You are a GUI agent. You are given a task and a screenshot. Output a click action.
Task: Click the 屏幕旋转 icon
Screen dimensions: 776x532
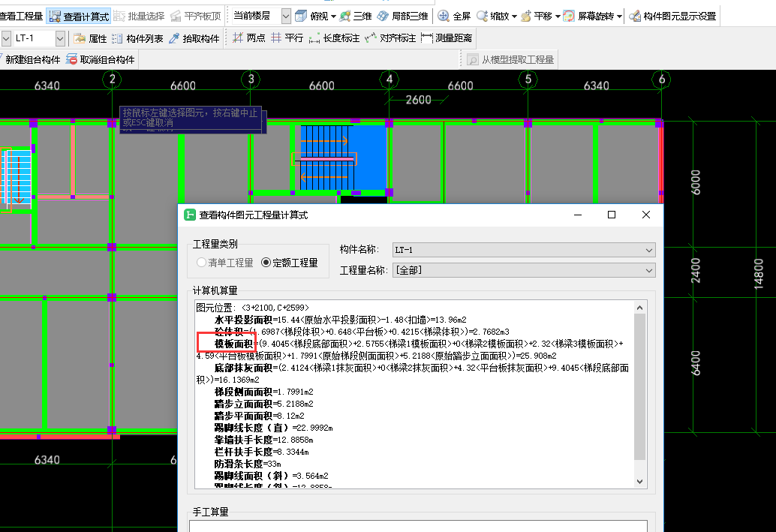coord(569,17)
